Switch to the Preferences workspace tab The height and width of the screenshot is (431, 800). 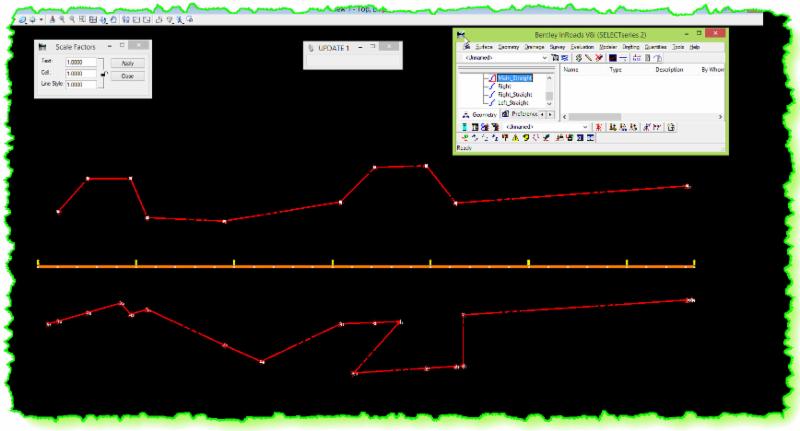(x=519, y=114)
